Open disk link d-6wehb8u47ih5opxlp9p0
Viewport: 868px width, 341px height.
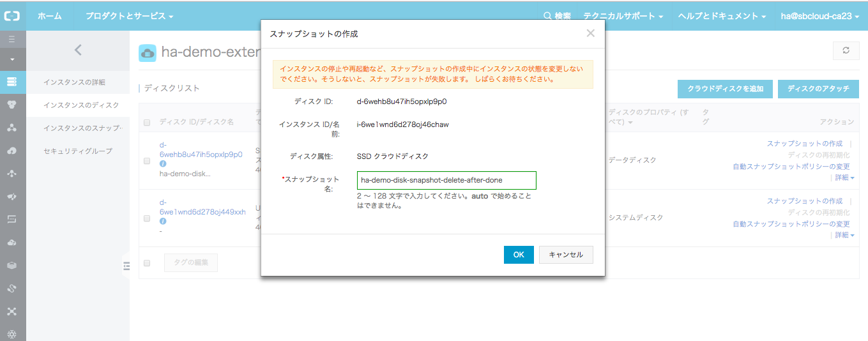pos(201,150)
